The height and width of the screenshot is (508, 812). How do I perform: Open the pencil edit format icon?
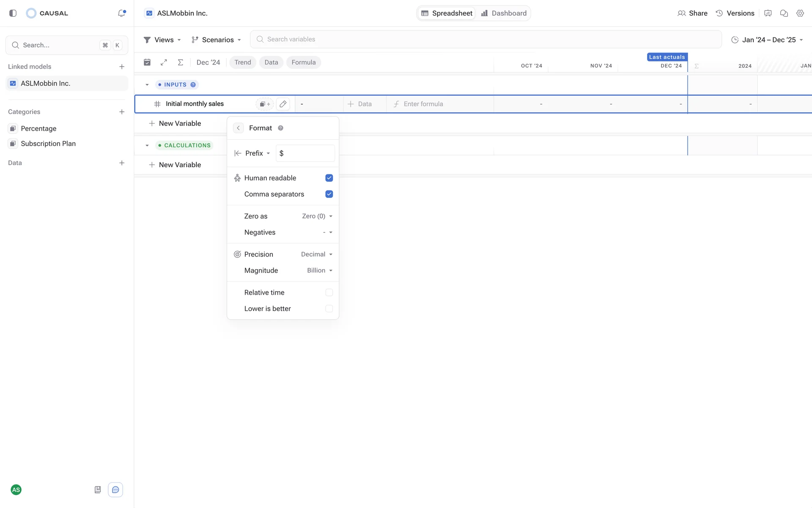tap(283, 104)
